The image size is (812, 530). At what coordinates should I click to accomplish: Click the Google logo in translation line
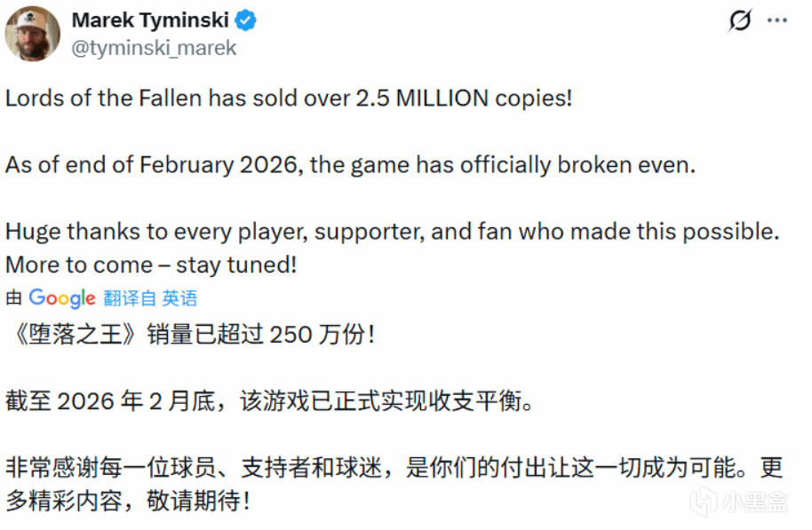click(61, 298)
